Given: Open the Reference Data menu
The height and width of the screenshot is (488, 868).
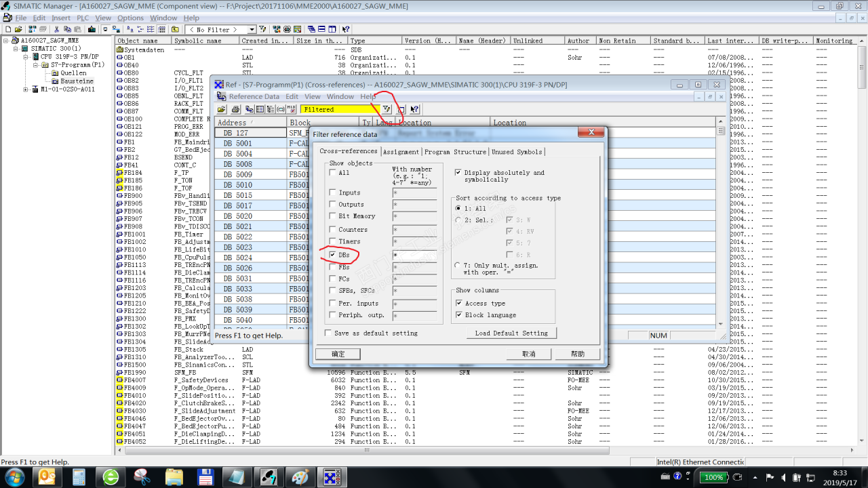Looking at the screenshot, I should click(254, 97).
